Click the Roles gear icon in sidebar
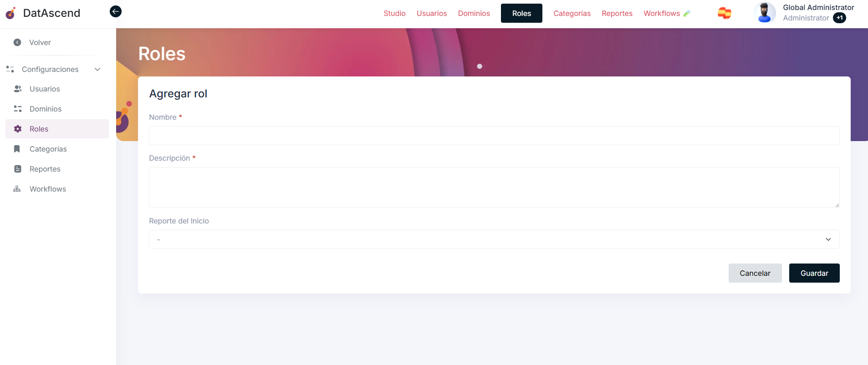The image size is (868, 365). (x=18, y=129)
